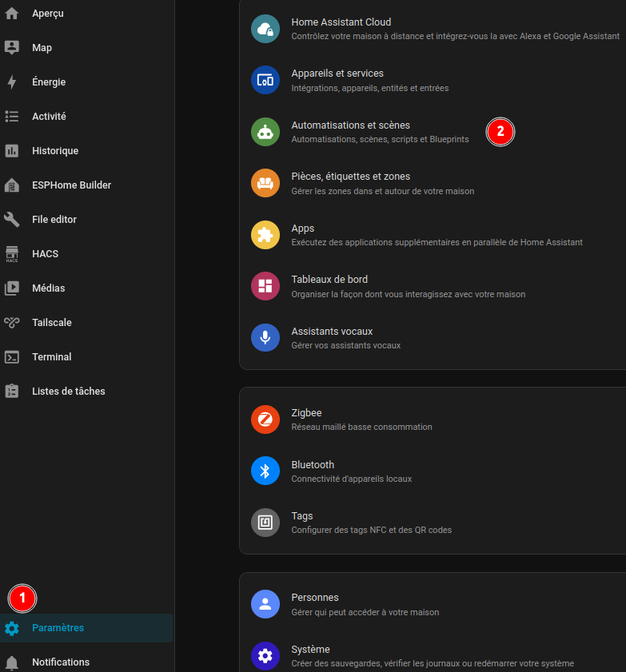Open Activité from the sidebar
The image size is (626, 672).
click(86, 116)
